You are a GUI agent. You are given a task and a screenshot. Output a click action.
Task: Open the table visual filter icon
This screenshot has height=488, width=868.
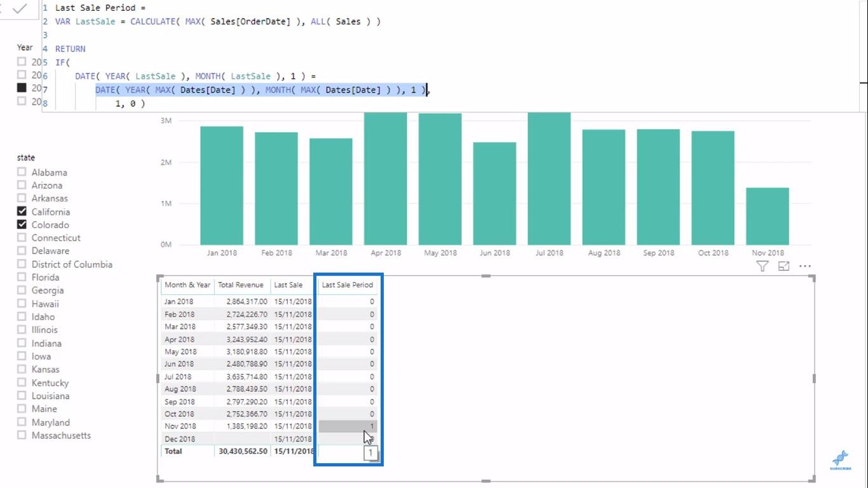pos(763,266)
